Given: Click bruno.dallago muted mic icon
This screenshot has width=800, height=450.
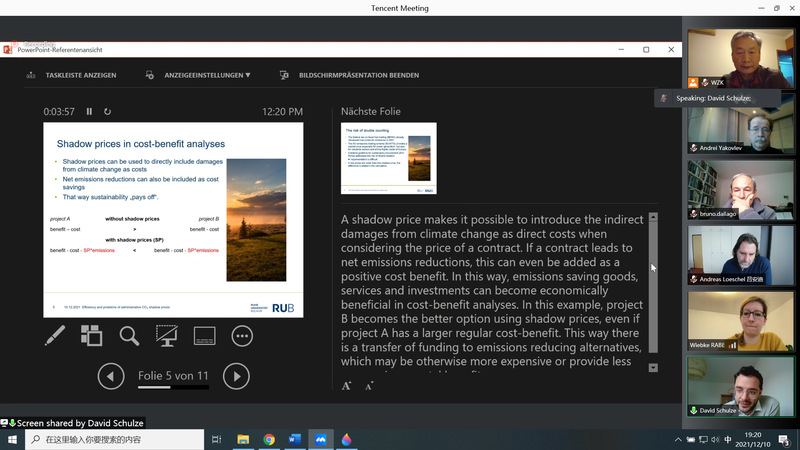Looking at the screenshot, I should tap(693, 214).
